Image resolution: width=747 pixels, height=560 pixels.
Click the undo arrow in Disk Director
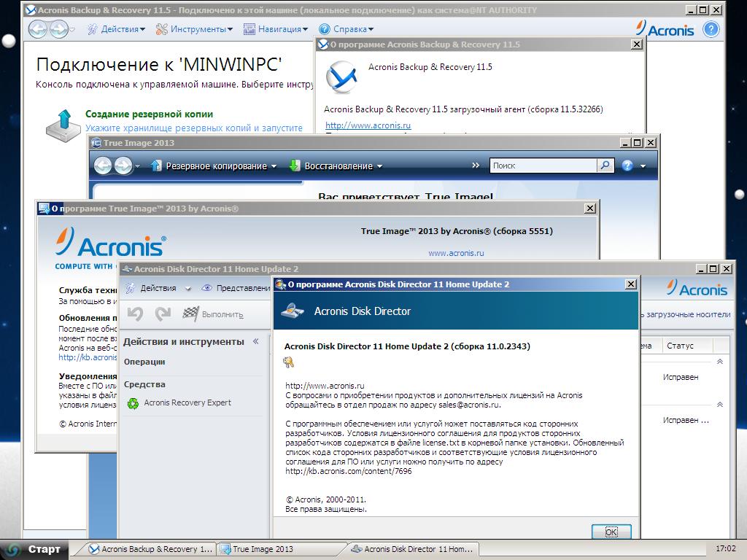coord(135,314)
